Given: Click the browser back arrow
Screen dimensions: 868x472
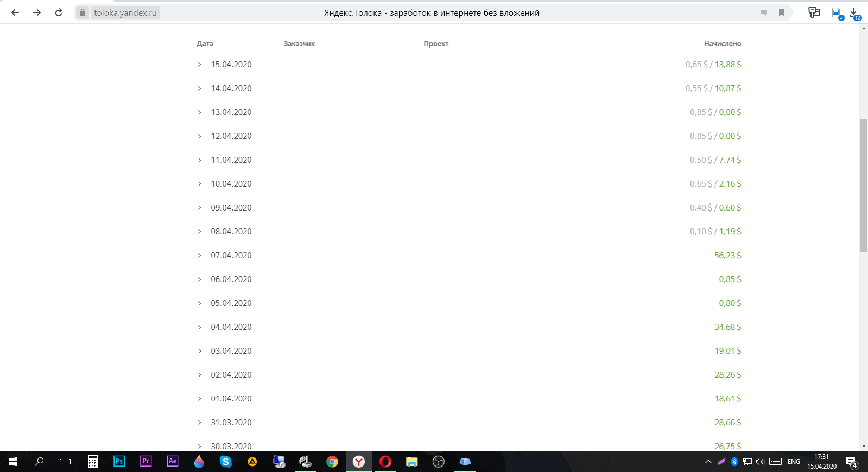Looking at the screenshot, I should coord(15,12).
